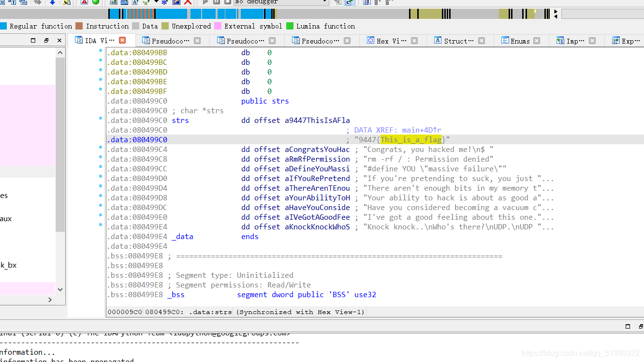Float the left functions panel
This screenshot has height=362, width=644.
click(x=33, y=40)
